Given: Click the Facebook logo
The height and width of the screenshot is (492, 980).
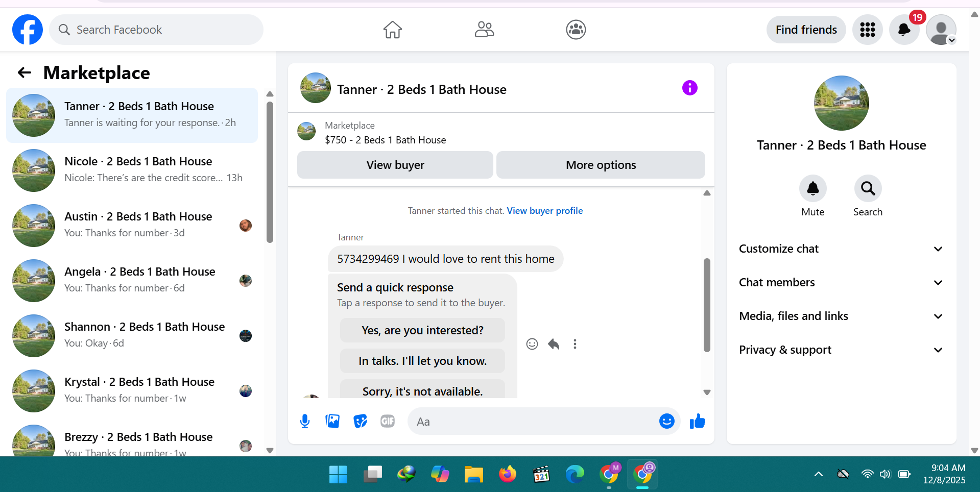Looking at the screenshot, I should [x=28, y=30].
